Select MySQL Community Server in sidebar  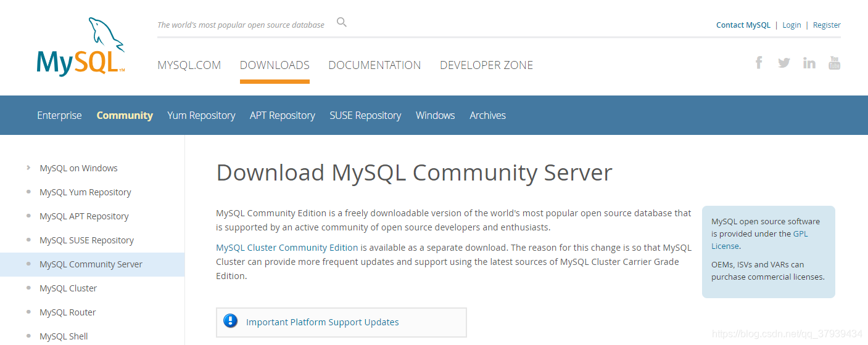tap(91, 264)
